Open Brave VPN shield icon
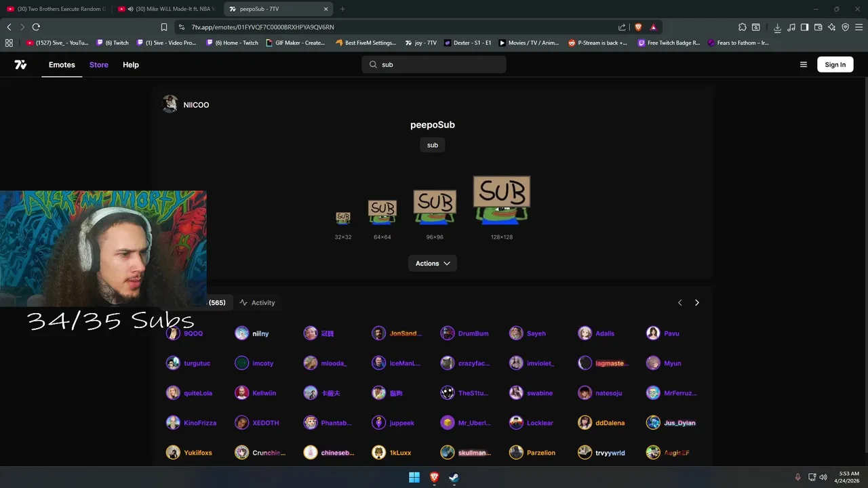The width and height of the screenshot is (868, 488). pyautogui.click(x=845, y=27)
